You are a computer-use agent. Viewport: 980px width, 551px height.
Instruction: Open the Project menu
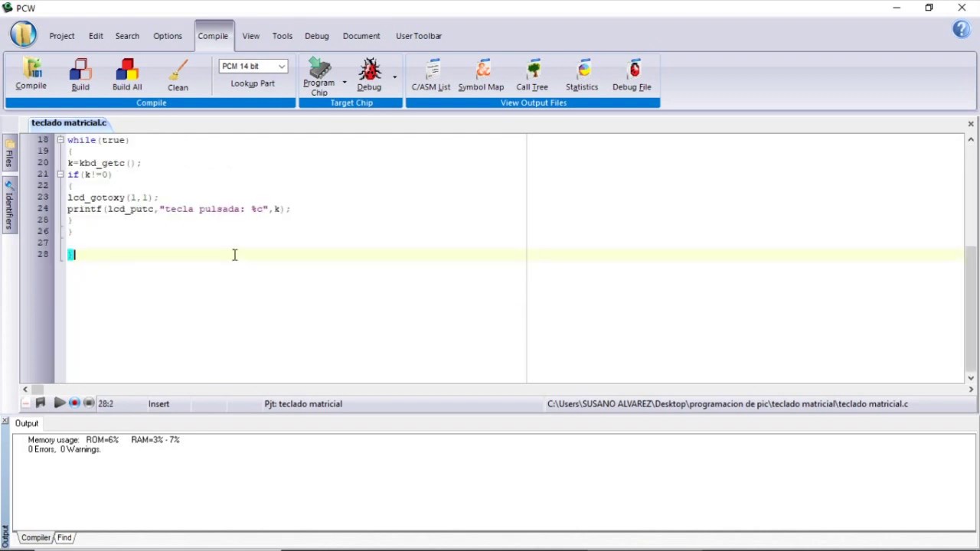pyautogui.click(x=62, y=36)
